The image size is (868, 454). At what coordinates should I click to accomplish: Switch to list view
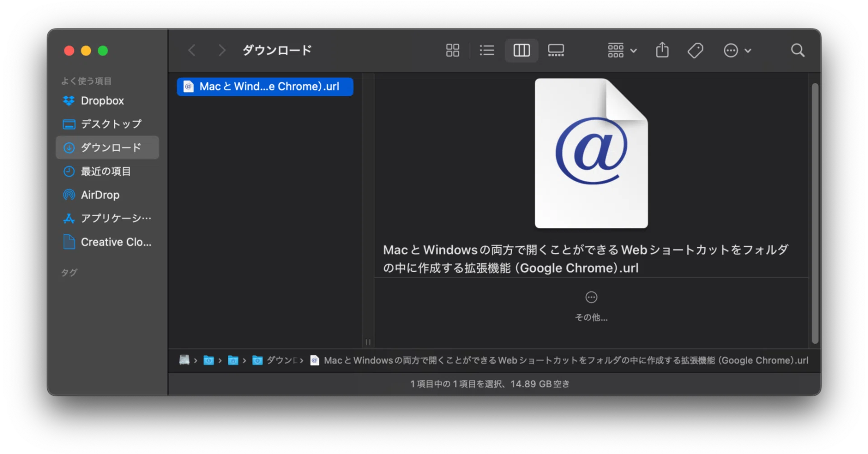click(486, 50)
